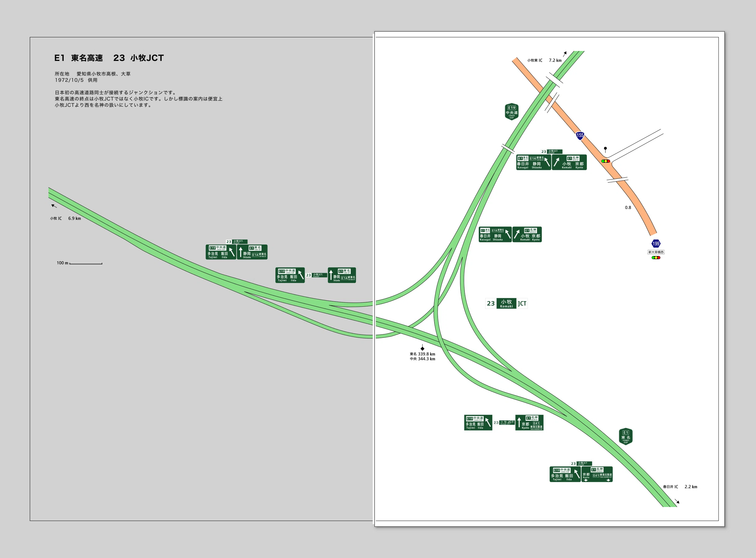Click the 23 小牧JCT tab above the 春日井 静岡 sign
This screenshot has height=558, width=756.
551,152
